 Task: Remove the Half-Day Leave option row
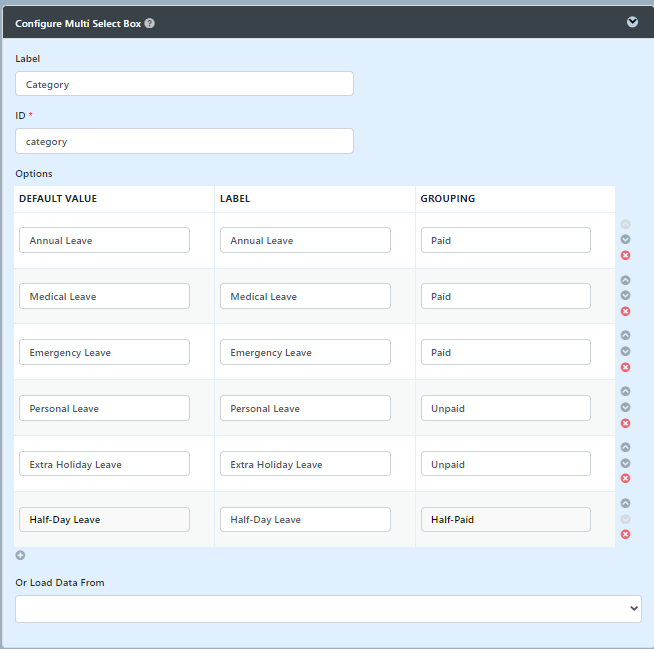click(x=625, y=534)
